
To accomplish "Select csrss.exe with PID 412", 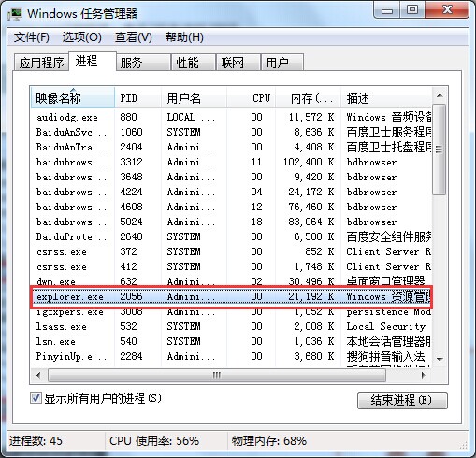I will [232, 266].
